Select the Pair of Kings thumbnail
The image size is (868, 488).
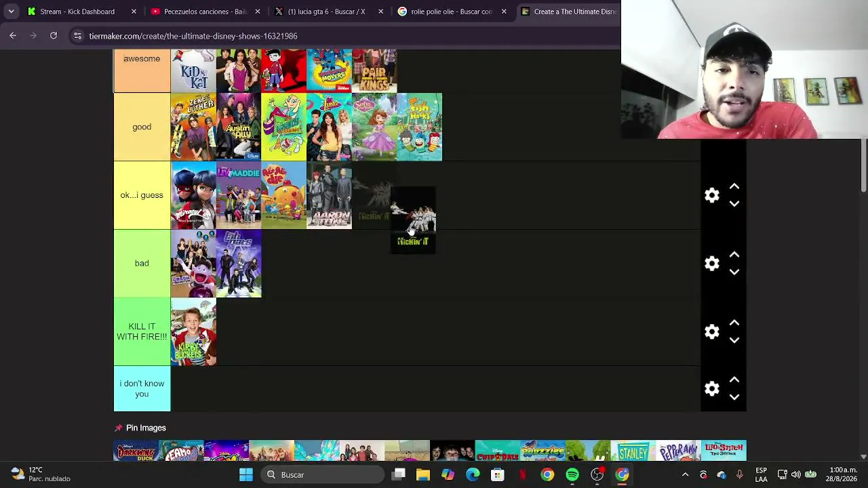click(374, 70)
